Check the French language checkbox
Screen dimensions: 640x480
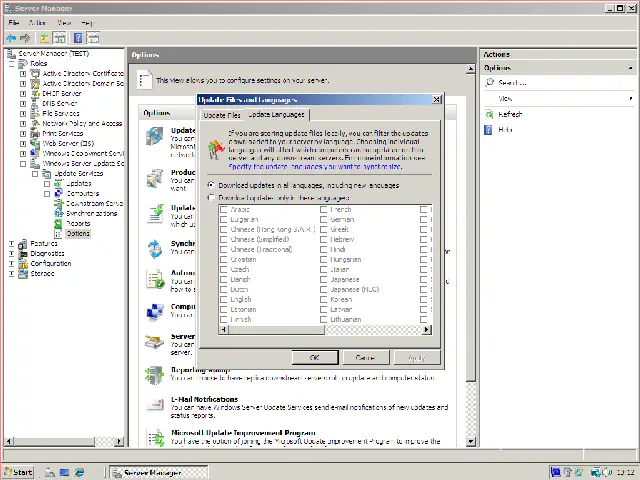[x=324, y=209]
